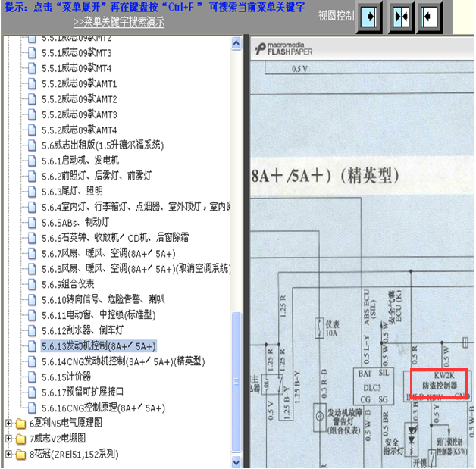Click page icon beside 5.5.2威志09款AMT1
476x469 pixels.
pyautogui.click(x=32, y=84)
